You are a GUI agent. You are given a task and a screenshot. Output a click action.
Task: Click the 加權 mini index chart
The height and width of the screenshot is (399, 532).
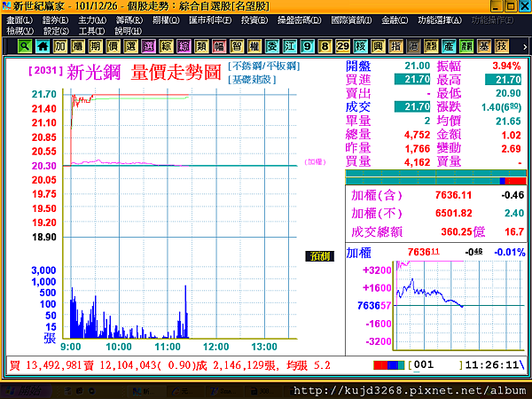click(458, 305)
